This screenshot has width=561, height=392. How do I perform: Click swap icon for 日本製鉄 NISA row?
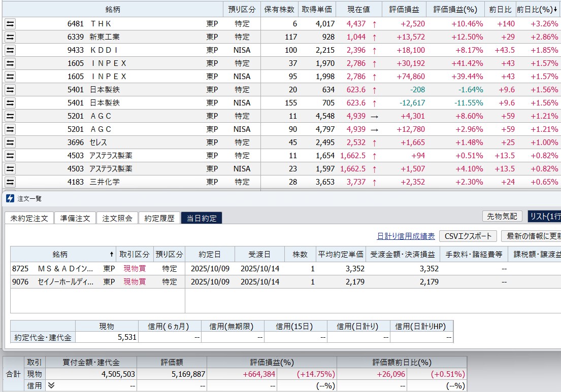point(10,103)
